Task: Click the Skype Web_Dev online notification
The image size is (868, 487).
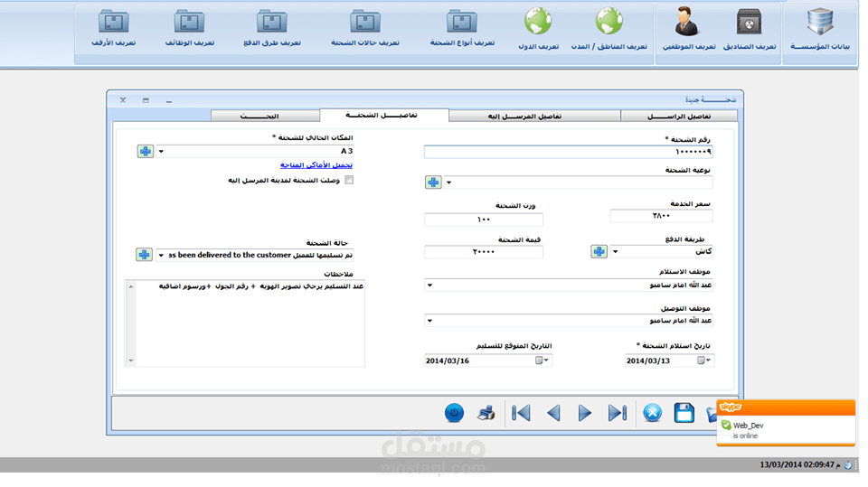Action: 786,424
